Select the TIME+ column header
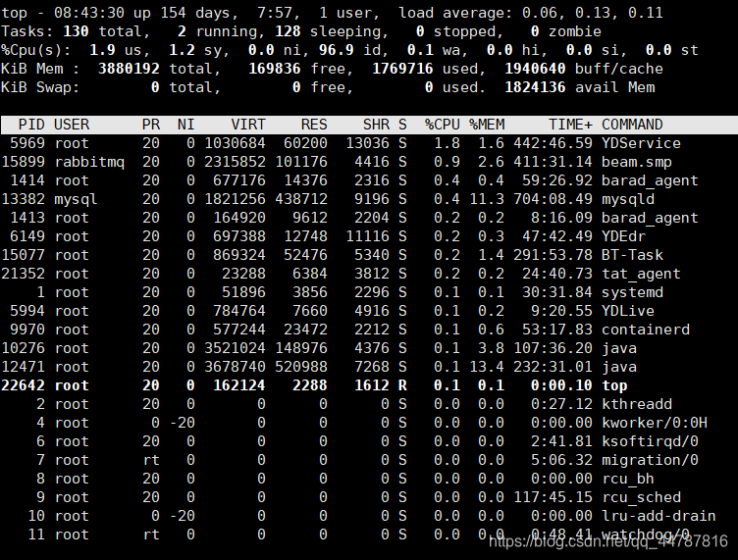Screen dimensions: 738x560 pyautogui.click(x=570, y=125)
